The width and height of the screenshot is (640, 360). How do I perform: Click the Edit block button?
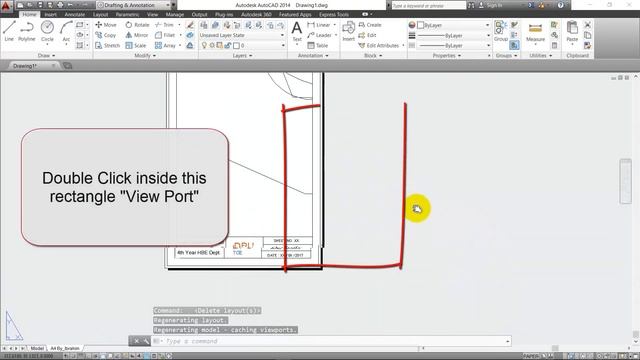point(367,35)
